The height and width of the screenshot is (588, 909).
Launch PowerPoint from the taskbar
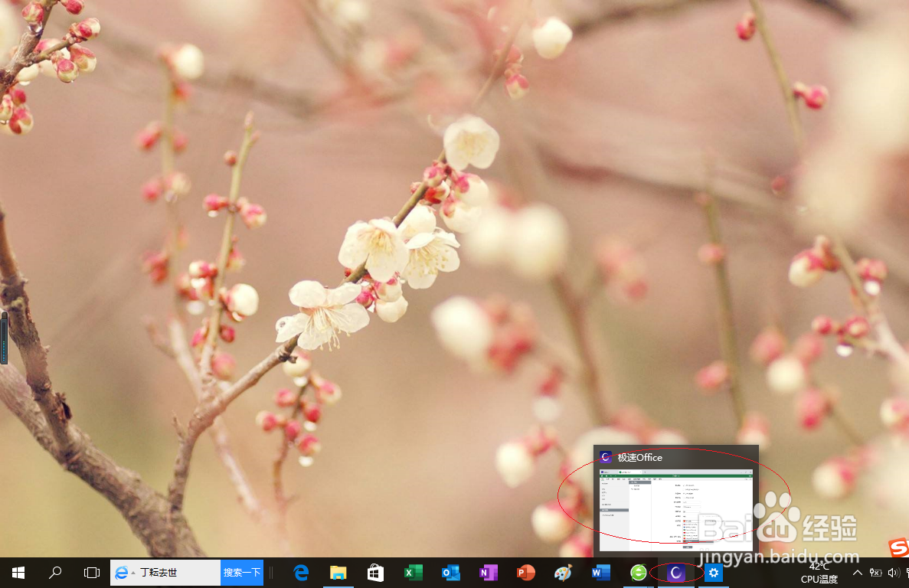[x=525, y=572]
